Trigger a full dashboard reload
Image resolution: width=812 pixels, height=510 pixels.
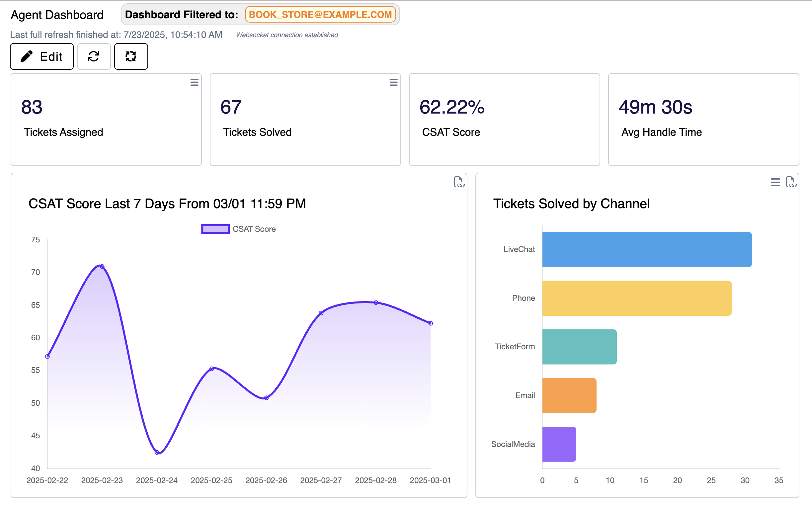click(x=131, y=56)
